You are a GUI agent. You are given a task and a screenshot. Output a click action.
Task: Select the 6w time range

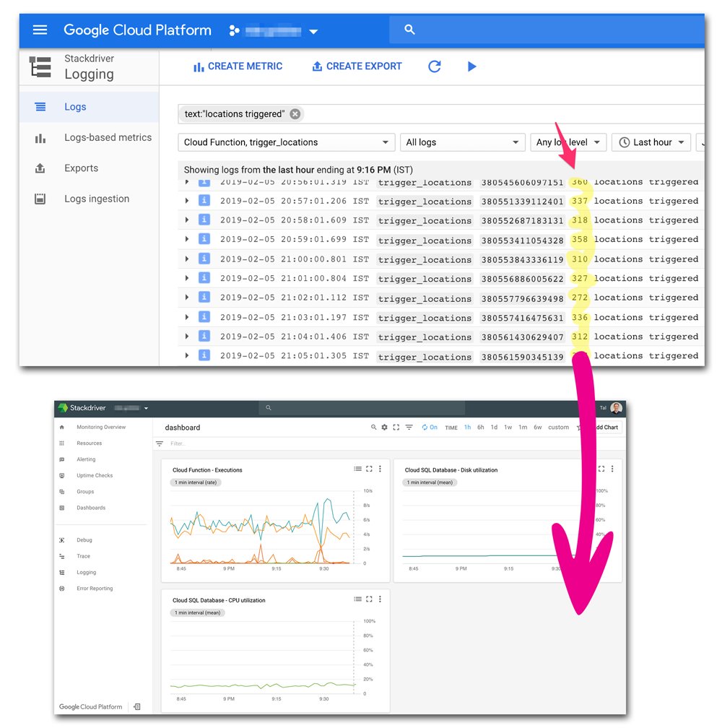click(x=537, y=427)
